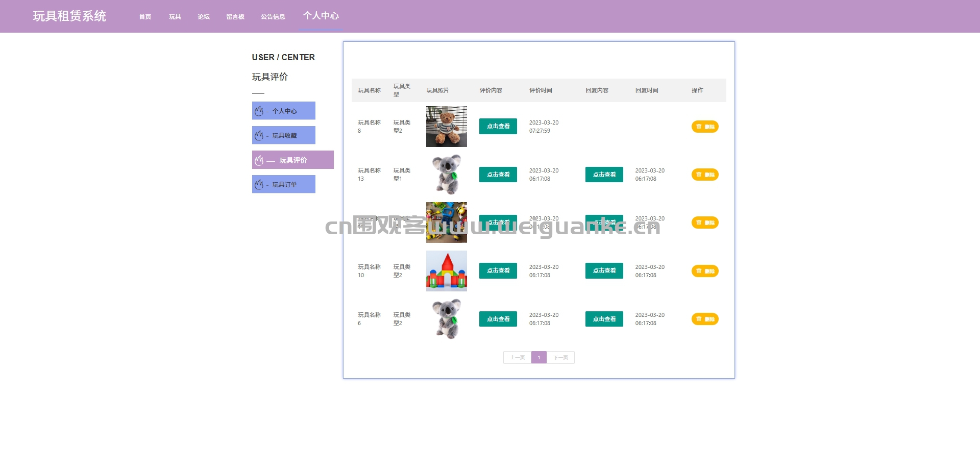Go to previous page with 上一页
980x469 pixels.
517,357
